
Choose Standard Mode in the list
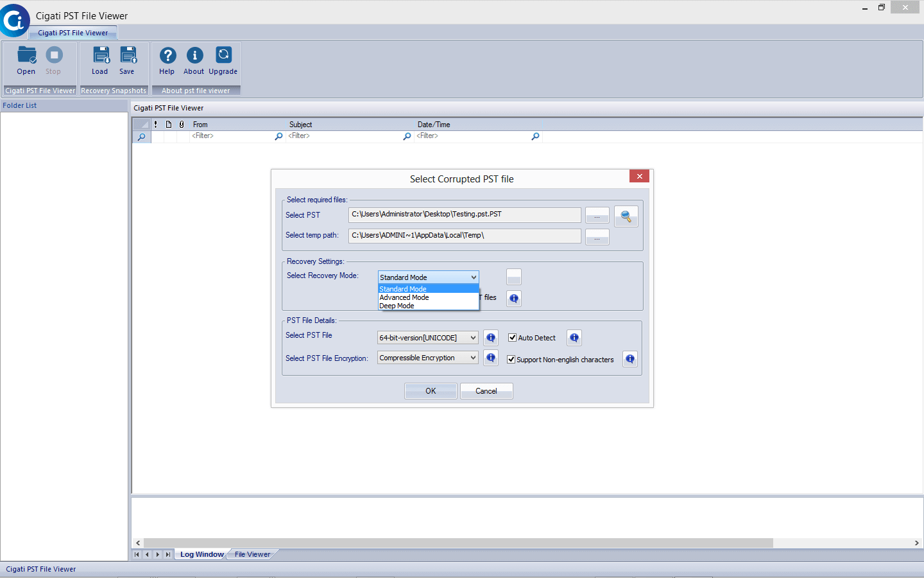tap(429, 289)
